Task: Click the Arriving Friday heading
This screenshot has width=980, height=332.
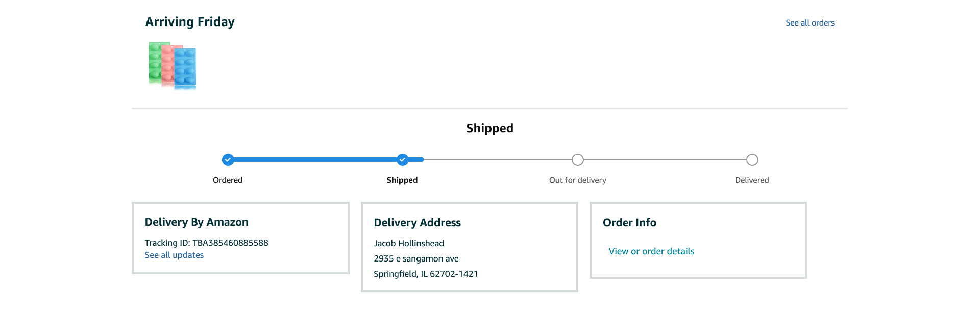Action: (x=190, y=22)
